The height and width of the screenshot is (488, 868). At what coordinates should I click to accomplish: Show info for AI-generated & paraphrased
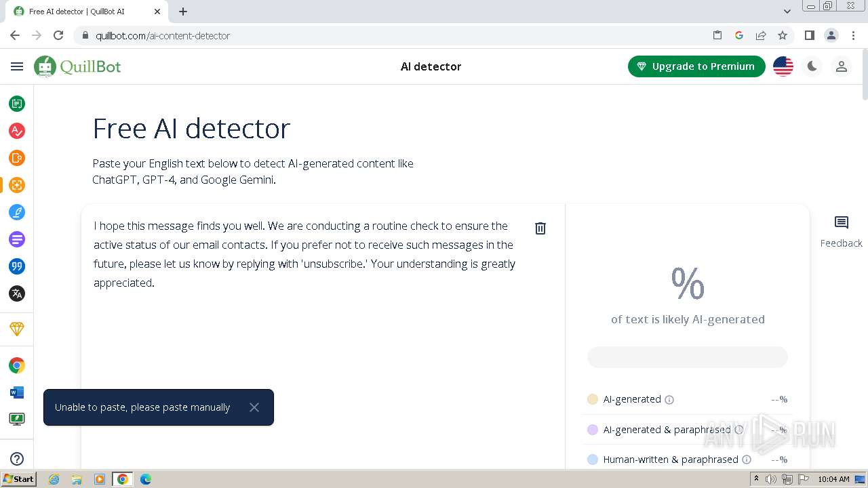coord(739,430)
